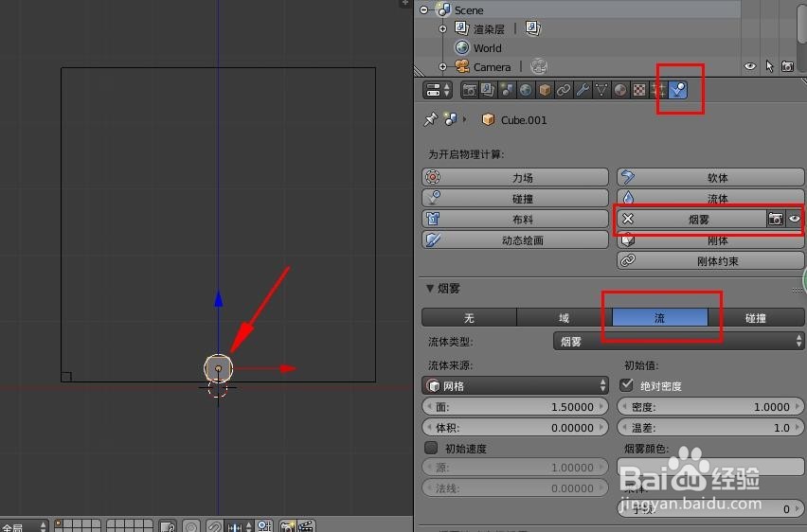Enable 布料 cloth physics
The image size is (807, 532).
[515, 220]
